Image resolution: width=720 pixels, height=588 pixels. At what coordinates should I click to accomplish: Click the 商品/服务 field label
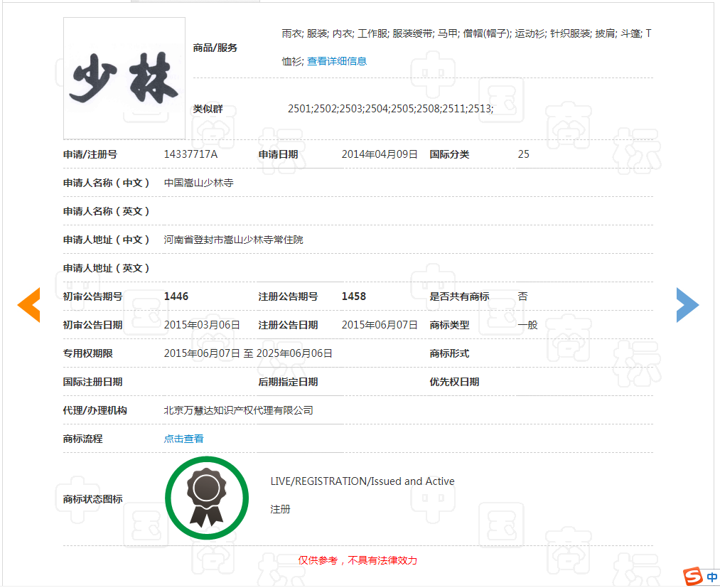(x=215, y=48)
